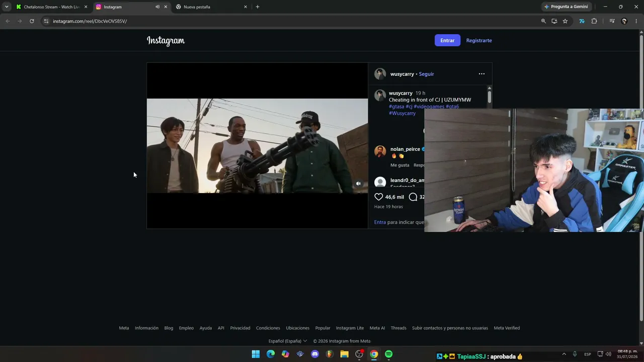Open comments with the speech bubble icon
The height and width of the screenshot is (362, 644).
pos(413,197)
